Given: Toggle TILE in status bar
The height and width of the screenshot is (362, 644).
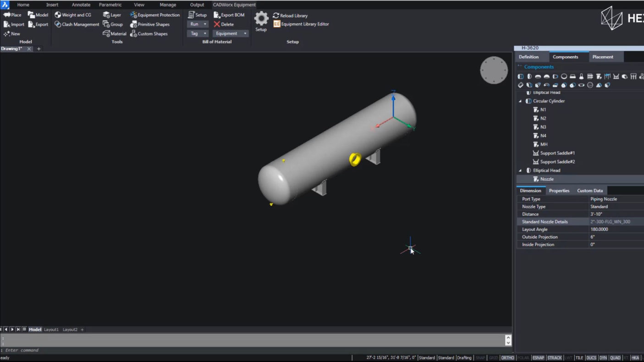Looking at the screenshot, I should pyautogui.click(x=579, y=358).
